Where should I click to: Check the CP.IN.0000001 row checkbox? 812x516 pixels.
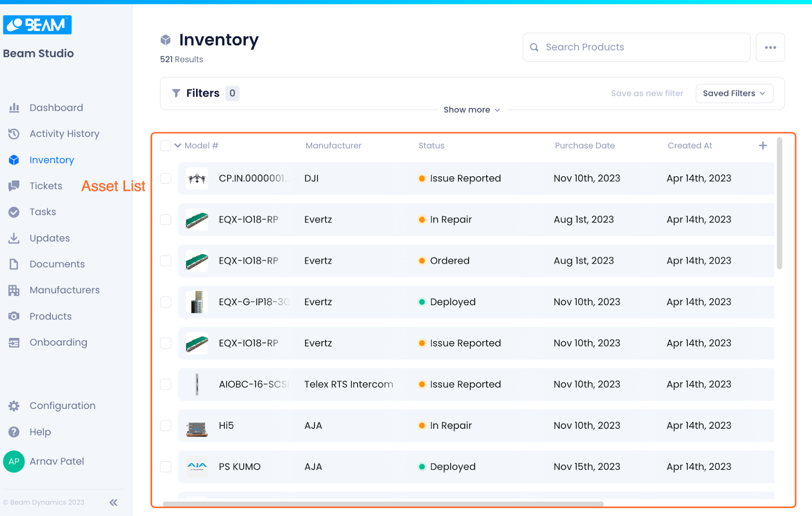coord(165,178)
